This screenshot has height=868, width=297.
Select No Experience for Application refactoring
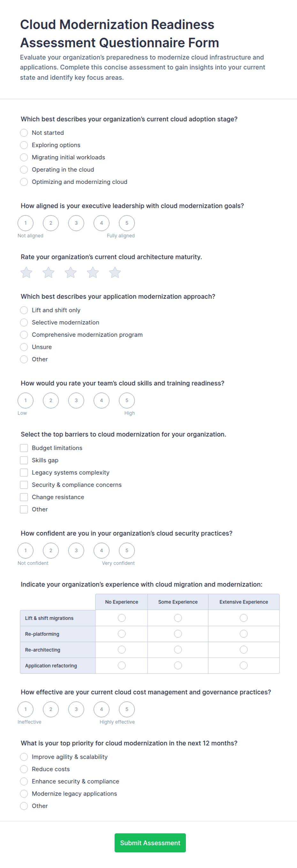click(122, 665)
